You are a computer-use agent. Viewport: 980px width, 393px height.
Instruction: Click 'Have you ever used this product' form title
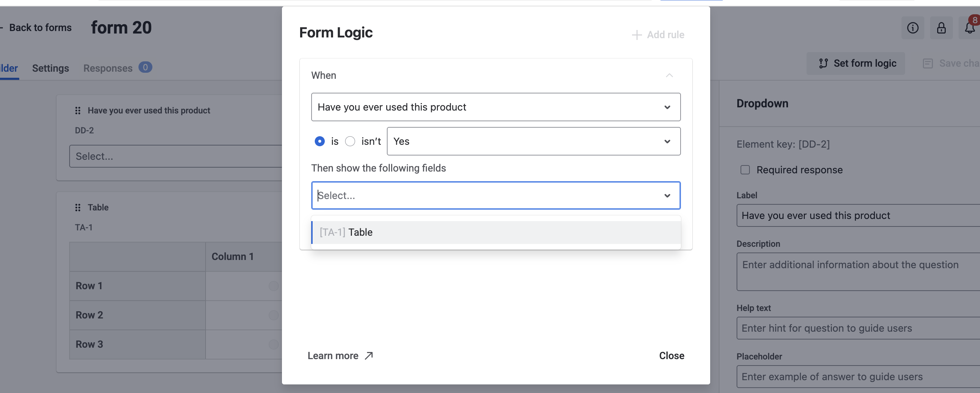click(x=149, y=111)
